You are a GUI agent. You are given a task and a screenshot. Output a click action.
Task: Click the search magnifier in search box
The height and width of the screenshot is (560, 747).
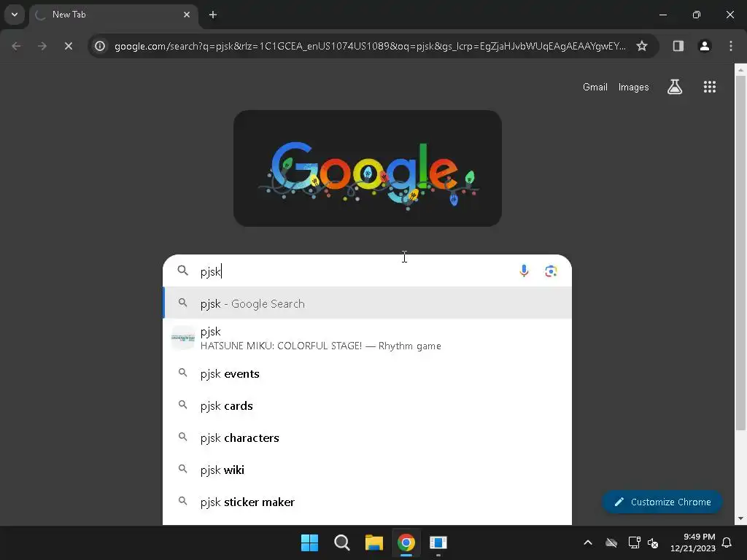[x=183, y=271]
